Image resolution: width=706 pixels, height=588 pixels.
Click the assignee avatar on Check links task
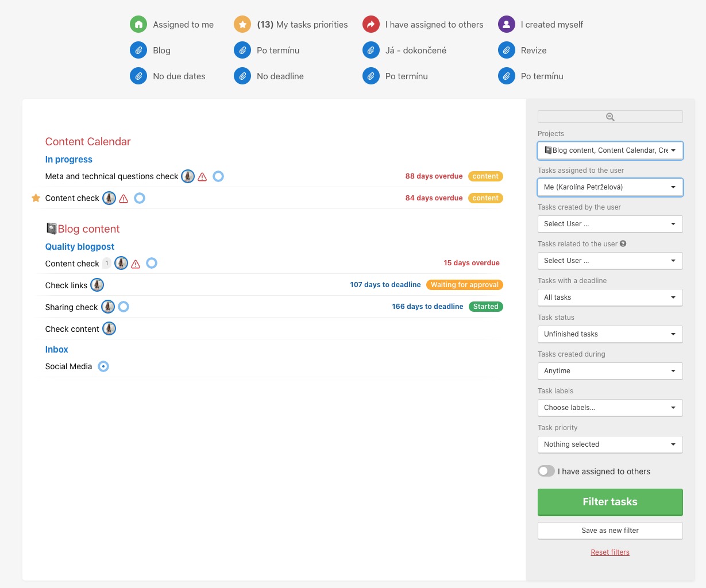pyautogui.click(x=97, y=285)
